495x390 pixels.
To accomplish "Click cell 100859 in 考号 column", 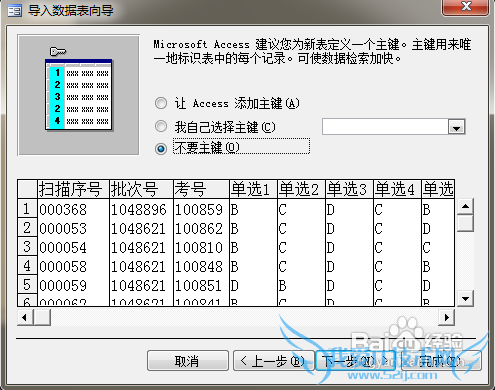I will pyautogui.click(x=201, y=210).
